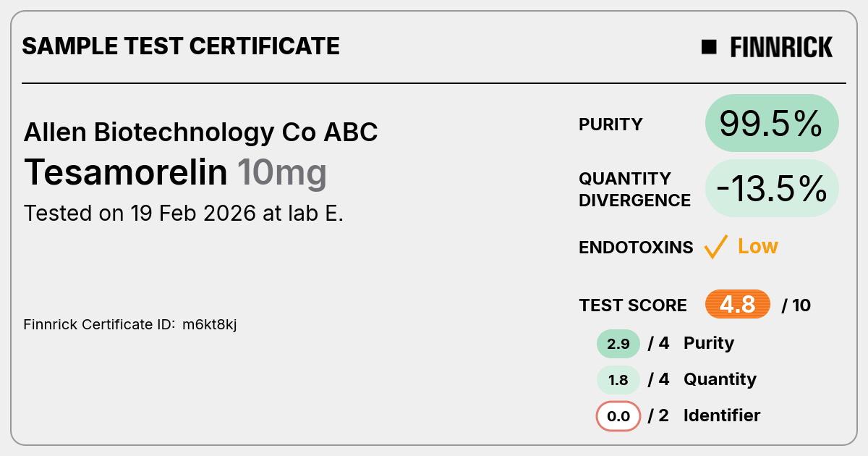
Task: Click the Identifier sub-score label
Action: tap(722, 415)
